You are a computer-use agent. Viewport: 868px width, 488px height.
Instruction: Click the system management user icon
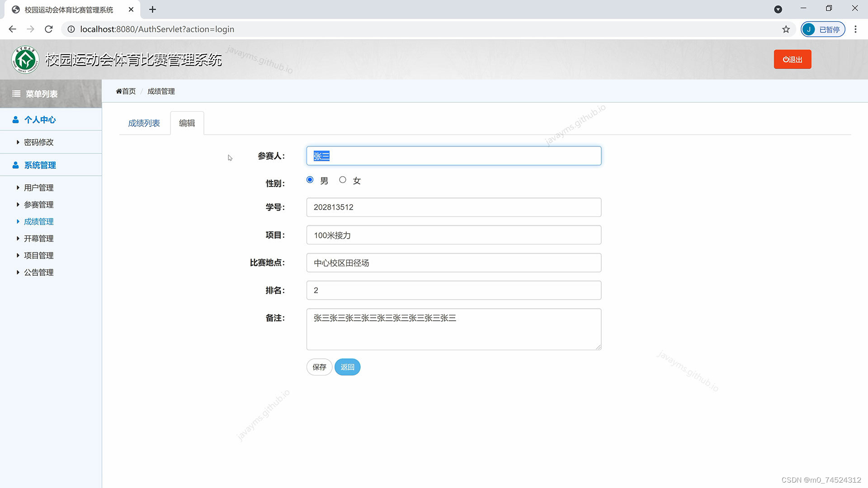click(16, 165)
